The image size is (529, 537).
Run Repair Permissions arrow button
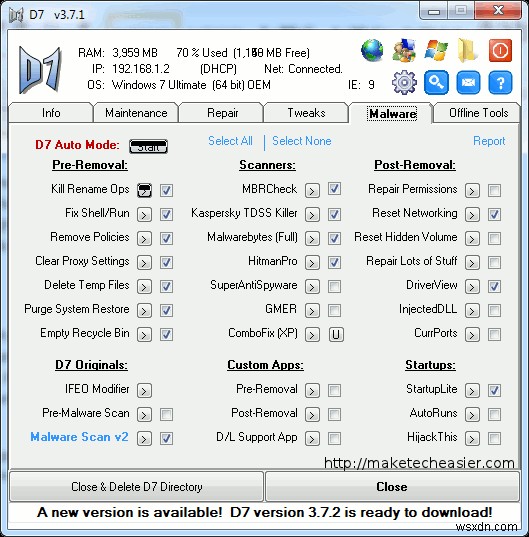pos(472,190)
